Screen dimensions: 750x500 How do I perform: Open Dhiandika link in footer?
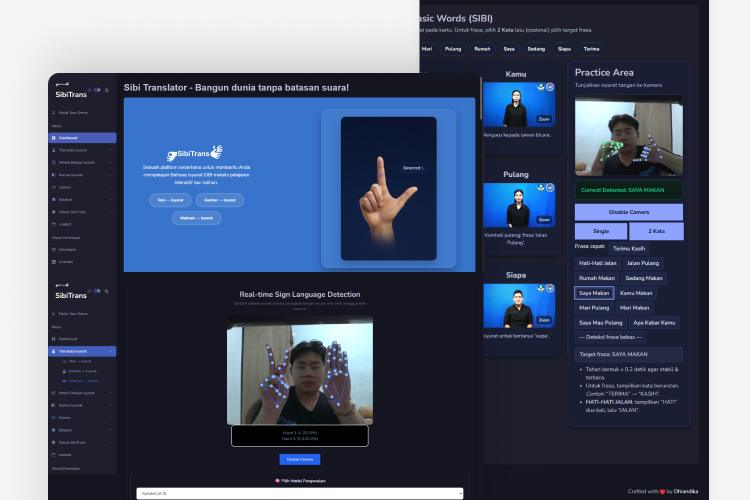pyautogui.click(x=685, y=491)
